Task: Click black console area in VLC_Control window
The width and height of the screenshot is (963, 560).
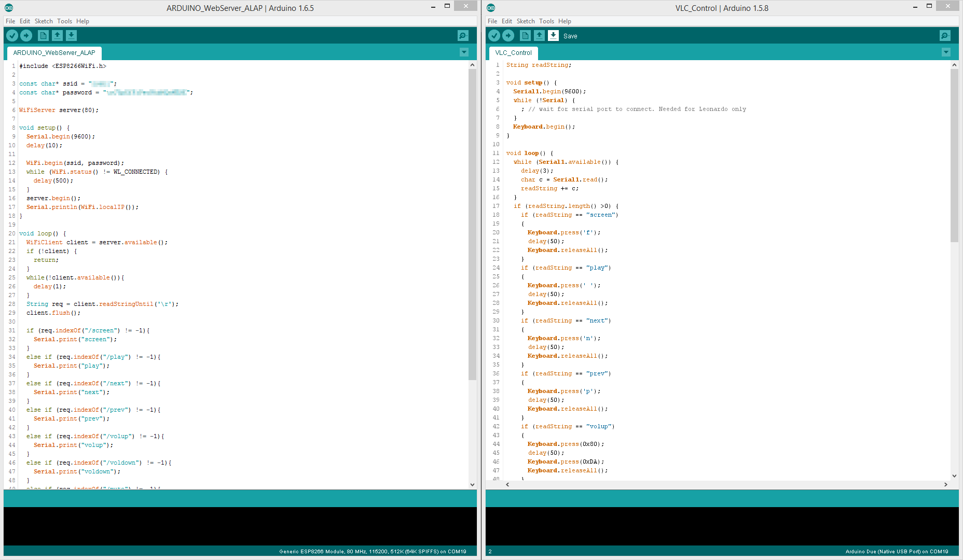Action: [722, 526]
